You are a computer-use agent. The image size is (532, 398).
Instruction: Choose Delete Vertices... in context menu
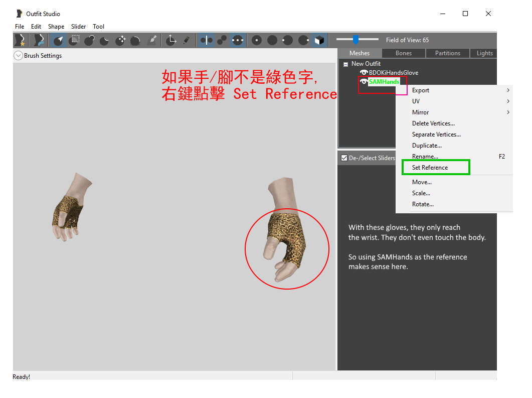point(454,123)
